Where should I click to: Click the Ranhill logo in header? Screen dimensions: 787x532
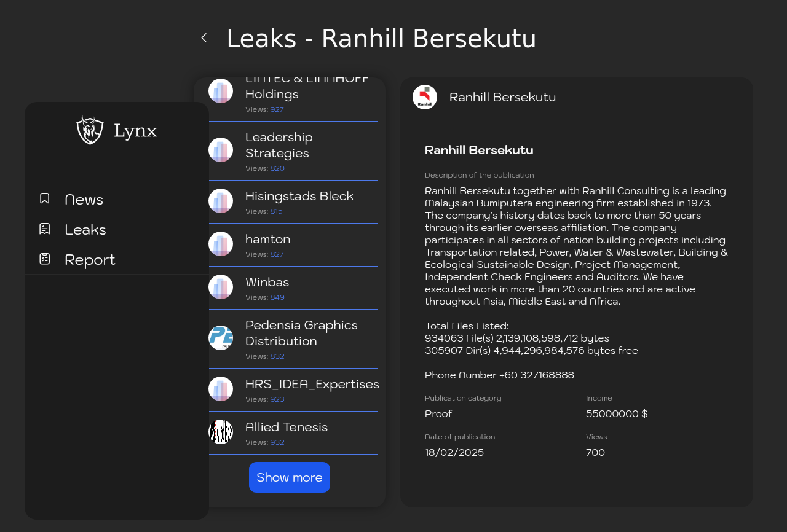click(425, 97)
